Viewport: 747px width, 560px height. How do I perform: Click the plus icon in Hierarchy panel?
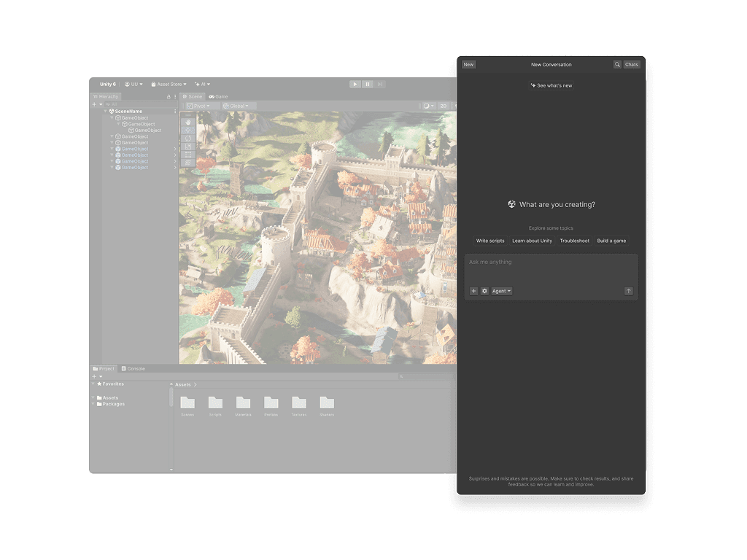[x=94, y=104]
